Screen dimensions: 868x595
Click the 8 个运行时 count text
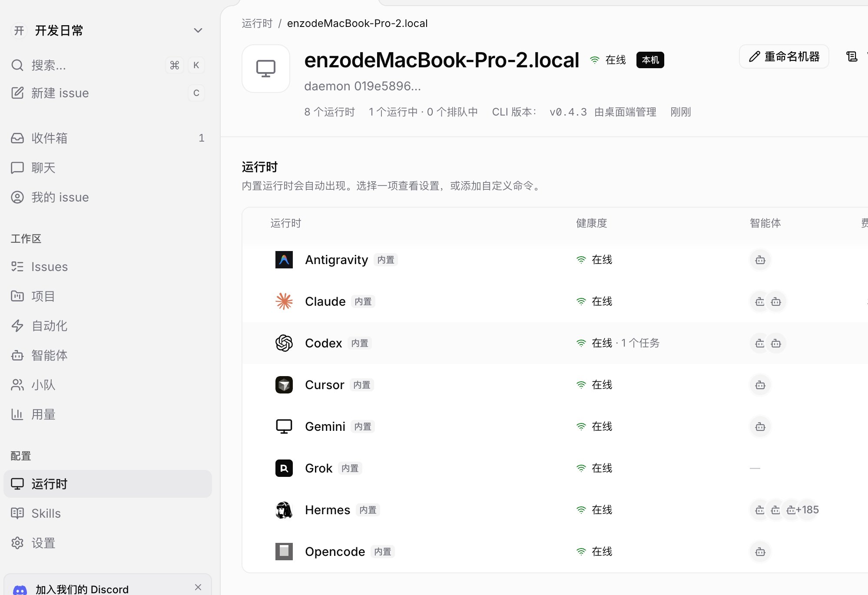[329, 112]
